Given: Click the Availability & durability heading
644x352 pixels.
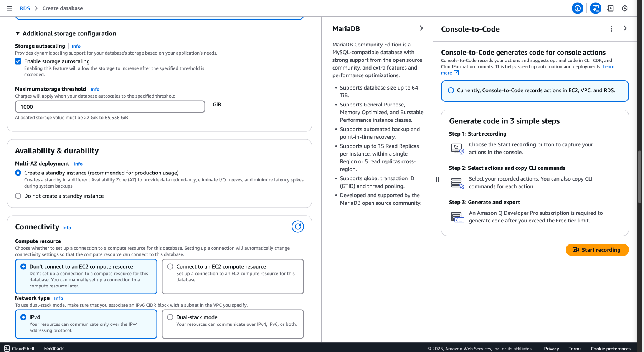Looking at the screenshot, I should [x=57, y=151].
